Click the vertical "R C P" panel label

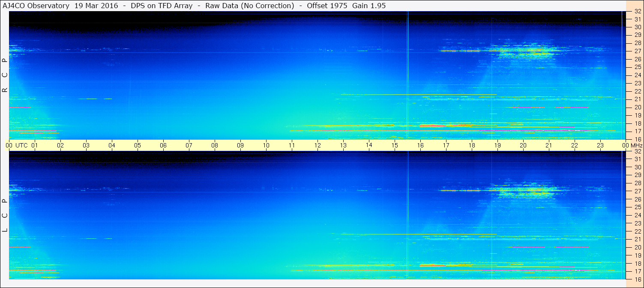[x=5, y=75]
